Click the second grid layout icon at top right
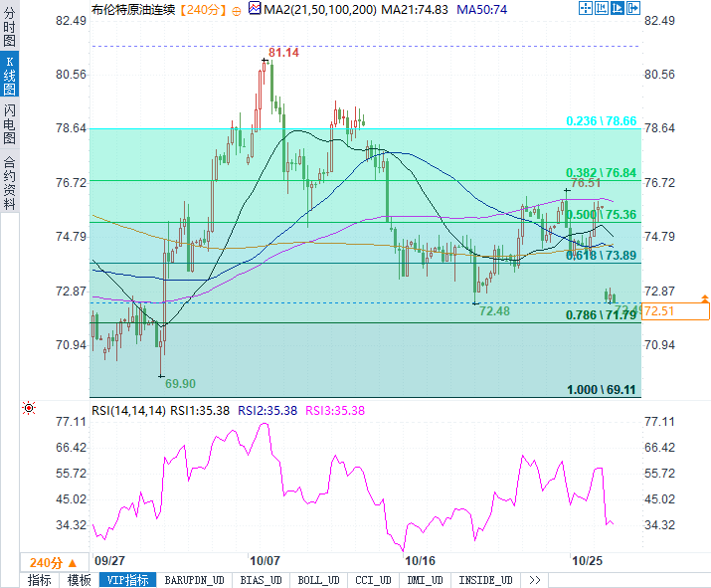Image resolution: width=711 pixels, height=588 pixels. (x=602, y=8)
